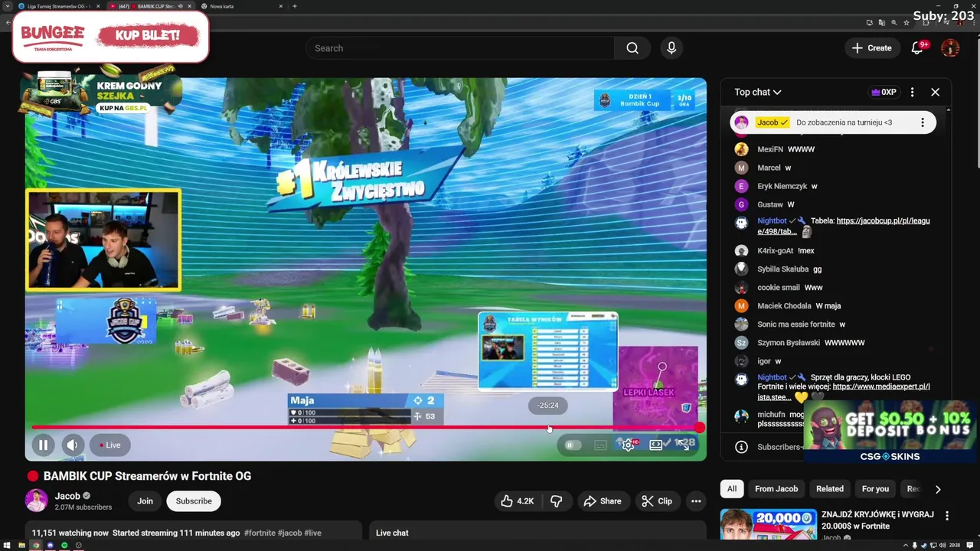
Task: Click the red playhead scrubber dot
Action: pyautogui.click(x=699, y=428)
